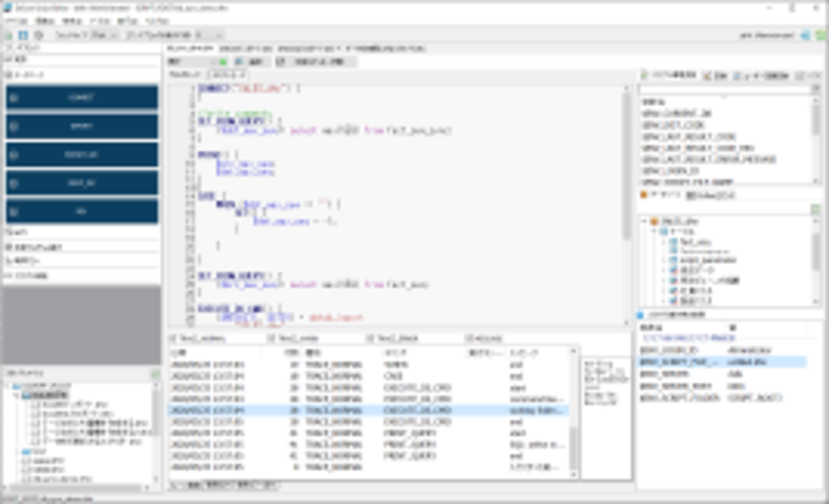Toggle the first Test2 checkbox above the log table

tap(173, 338)
